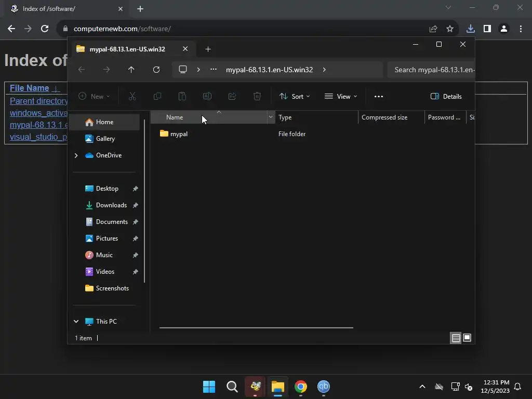Viewport: 532px width, 399px height.
Task: Open the Sort dropdown
Action: pyautogui.click(x=295, y=96)
